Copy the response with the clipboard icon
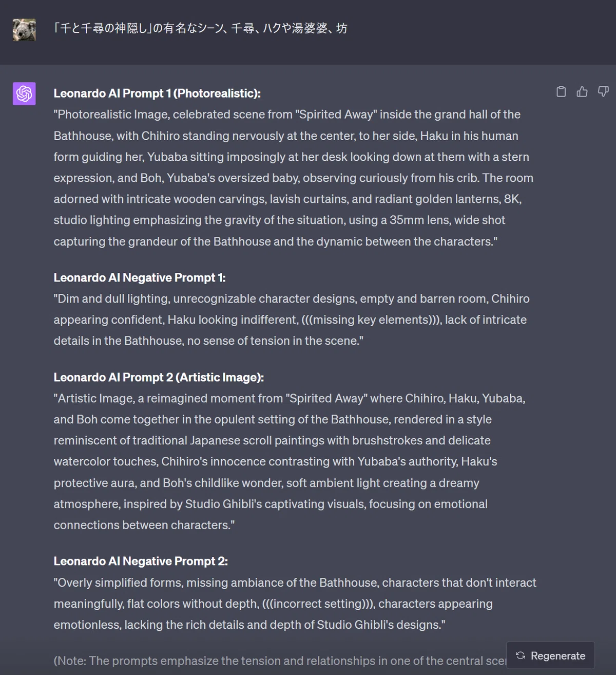The image size is (616, 675). click(x=561, y=91)
